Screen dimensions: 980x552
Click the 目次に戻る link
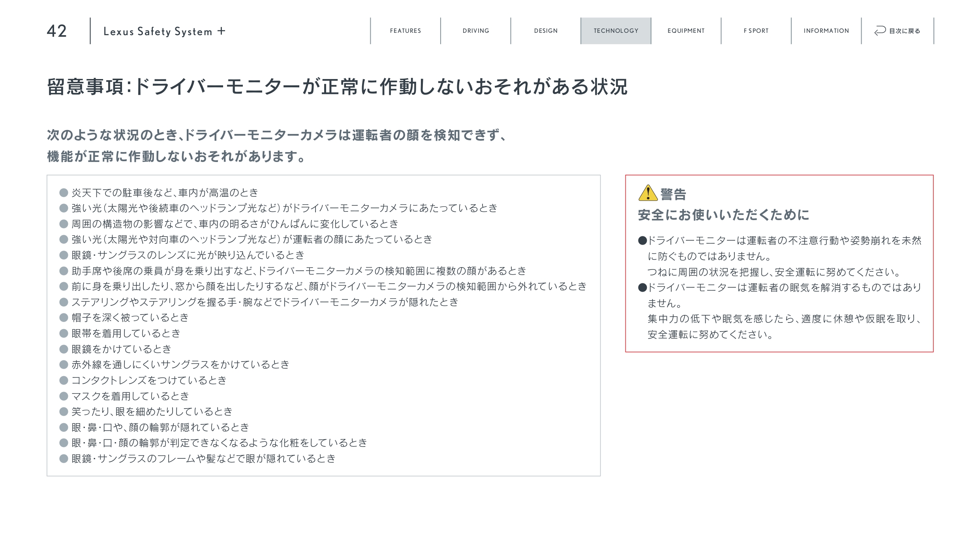[904, 31]
